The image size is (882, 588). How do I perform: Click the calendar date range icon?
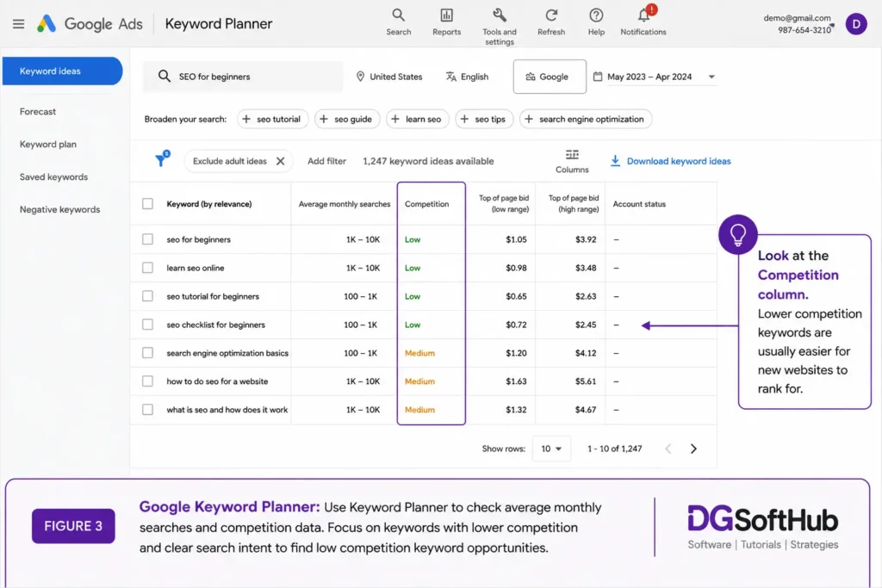(x=598, y=77)
